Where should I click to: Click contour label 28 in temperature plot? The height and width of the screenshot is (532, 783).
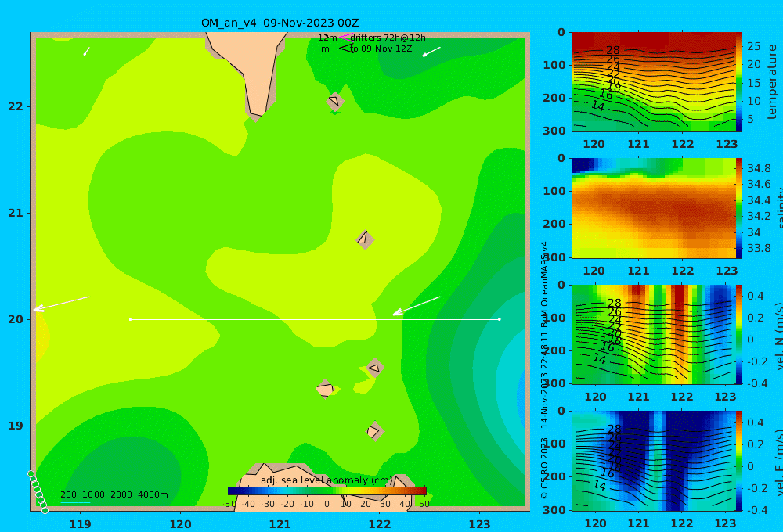(613, 50)
